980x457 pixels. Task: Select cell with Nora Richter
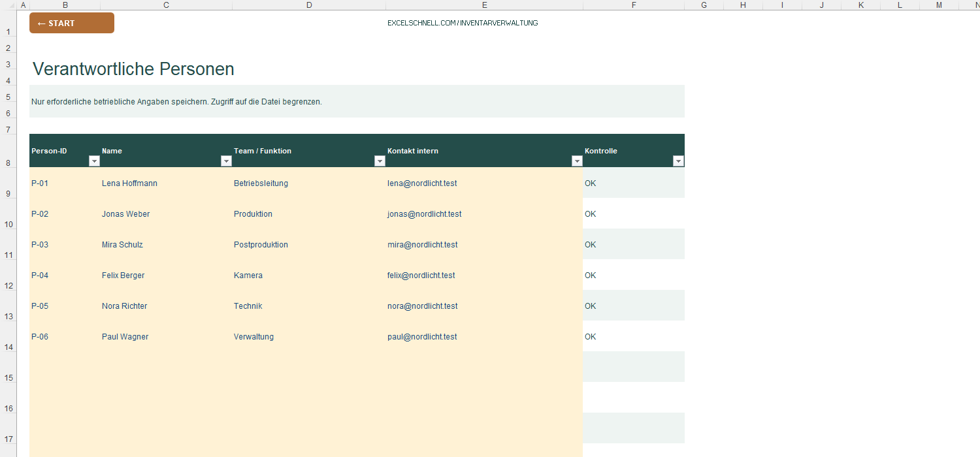click(x=167, y=306)
